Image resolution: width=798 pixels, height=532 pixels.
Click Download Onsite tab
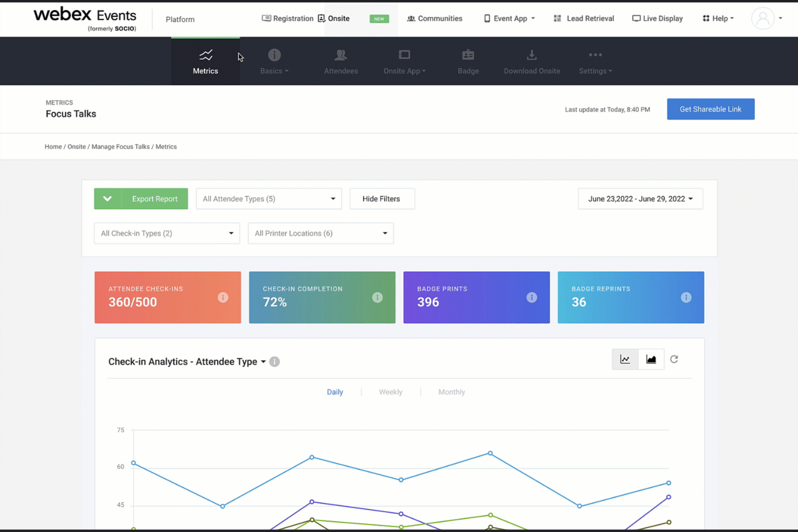click(x=532, y=61)
